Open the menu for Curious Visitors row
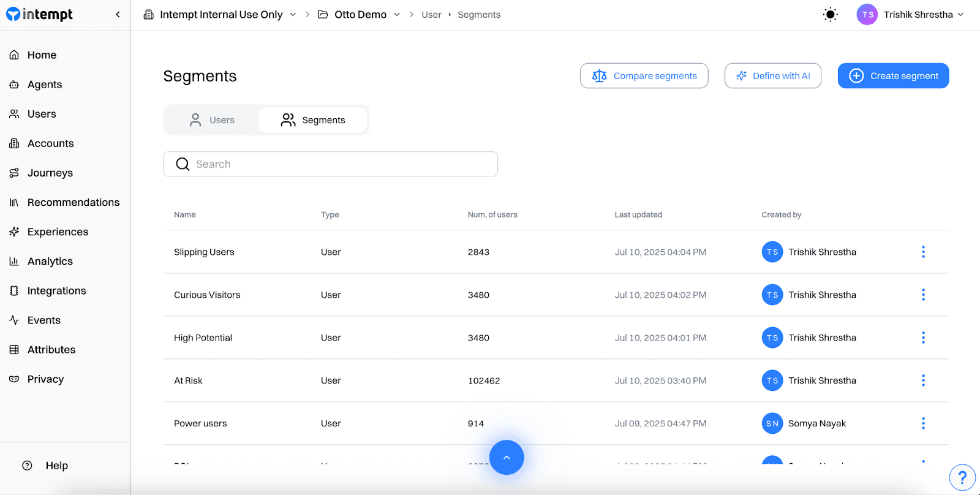Viewport: 980px width, 495px height. tap(923, 295)
